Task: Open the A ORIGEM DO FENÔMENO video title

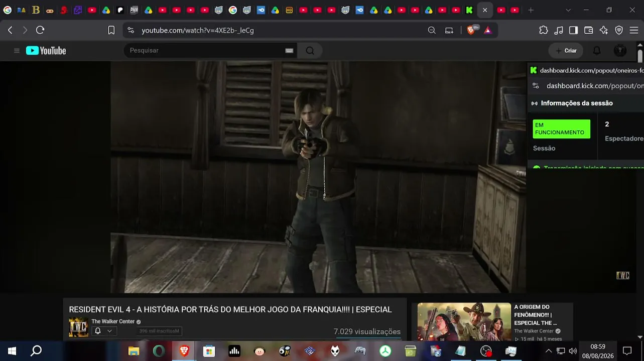Action: (x=536, y=315)
